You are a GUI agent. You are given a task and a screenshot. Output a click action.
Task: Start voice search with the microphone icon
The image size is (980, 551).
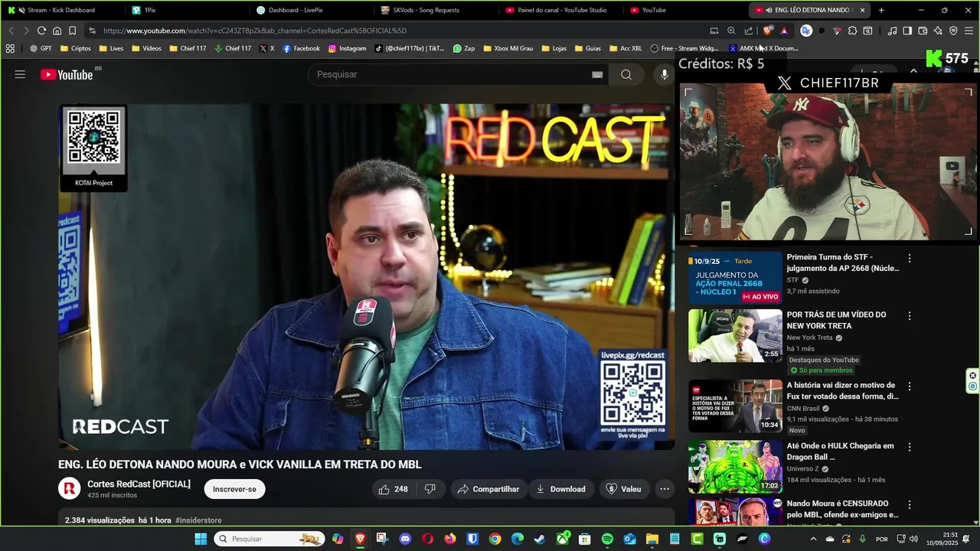(665, 74)
